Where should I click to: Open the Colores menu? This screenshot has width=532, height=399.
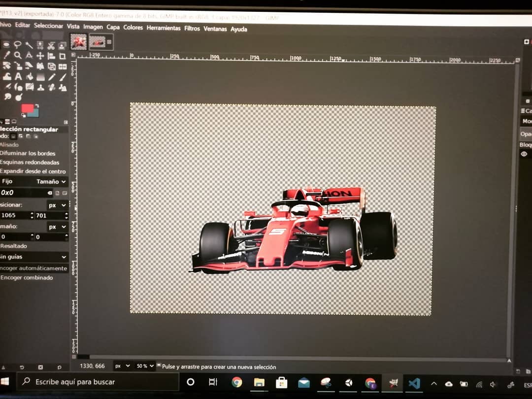pos(133,28)
